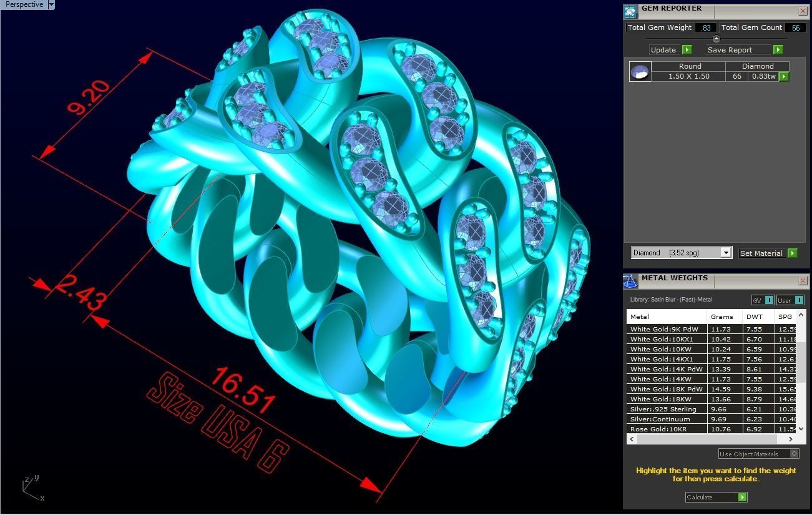Click the metal list scroll up arrow
The image size is (812, 515).
(x=803, y=315)
